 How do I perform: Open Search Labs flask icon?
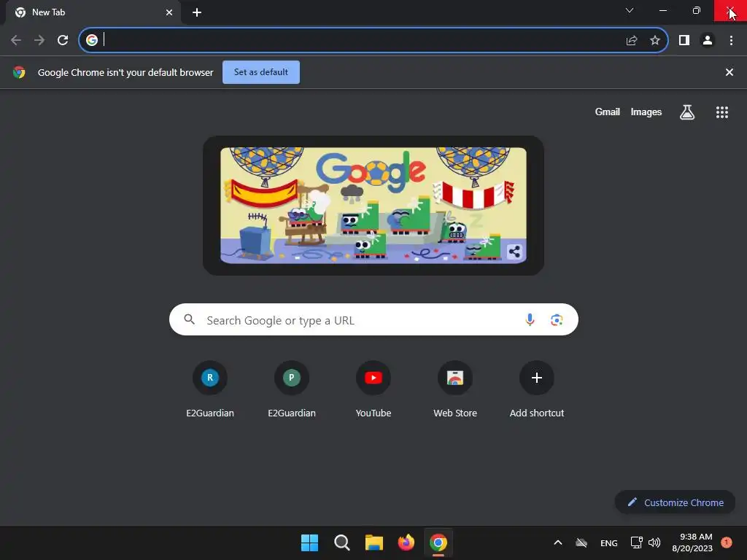tap(687, 112)
